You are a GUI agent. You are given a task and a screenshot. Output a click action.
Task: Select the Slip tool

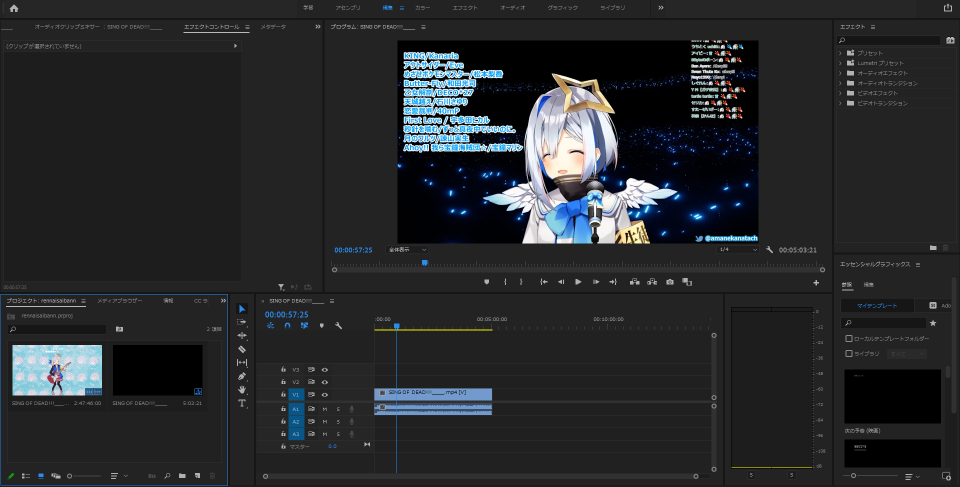(x=242, y=363)
